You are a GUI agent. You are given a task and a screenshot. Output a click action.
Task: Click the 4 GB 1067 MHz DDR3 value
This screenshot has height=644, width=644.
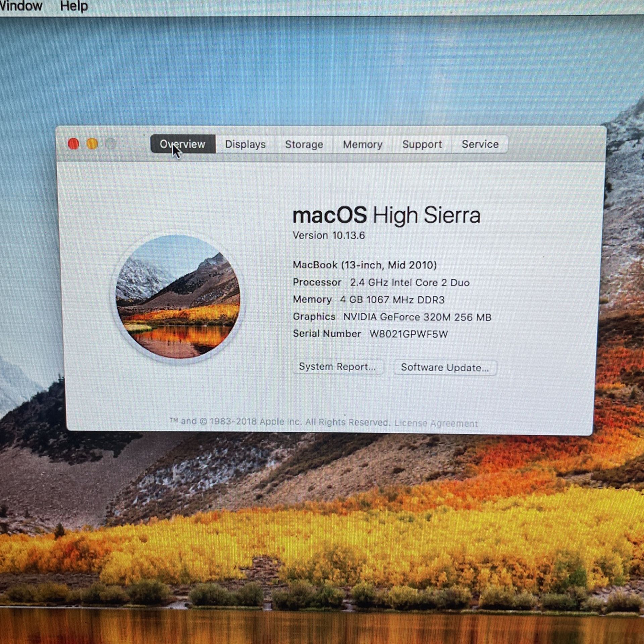(392, 300)
